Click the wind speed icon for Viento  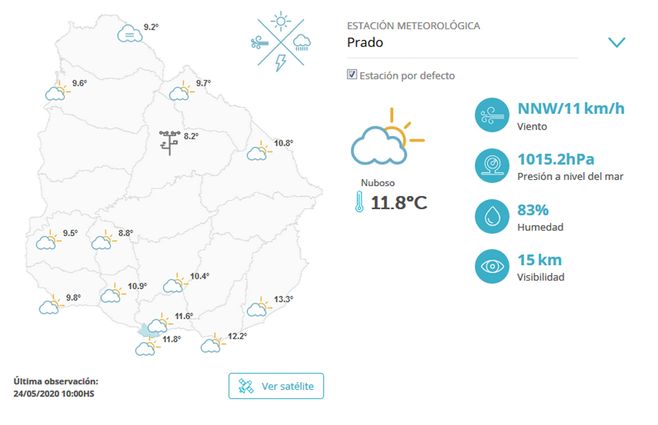(490, 114)
